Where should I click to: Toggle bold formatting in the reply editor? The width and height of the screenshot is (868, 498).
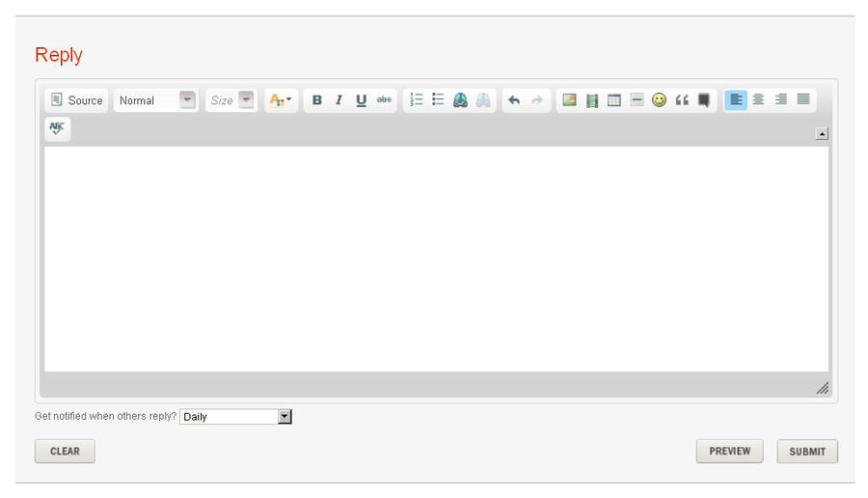(x=316, y=100)
